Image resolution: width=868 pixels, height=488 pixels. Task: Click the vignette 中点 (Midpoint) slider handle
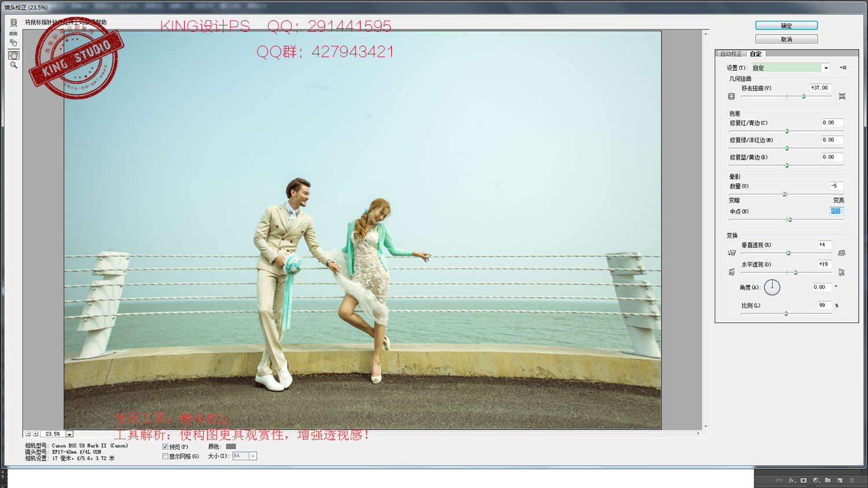[x=790, y=220]
